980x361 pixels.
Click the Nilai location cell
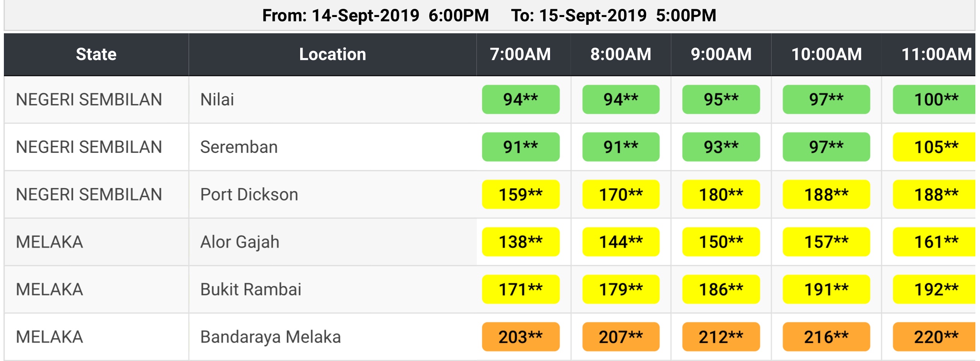pyautogui.click(x=217, y=99)
